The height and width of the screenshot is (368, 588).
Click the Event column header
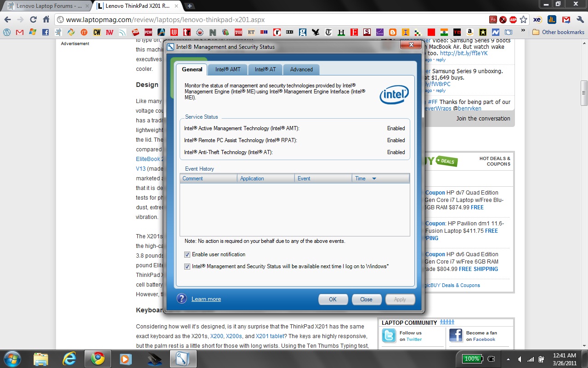323,178
